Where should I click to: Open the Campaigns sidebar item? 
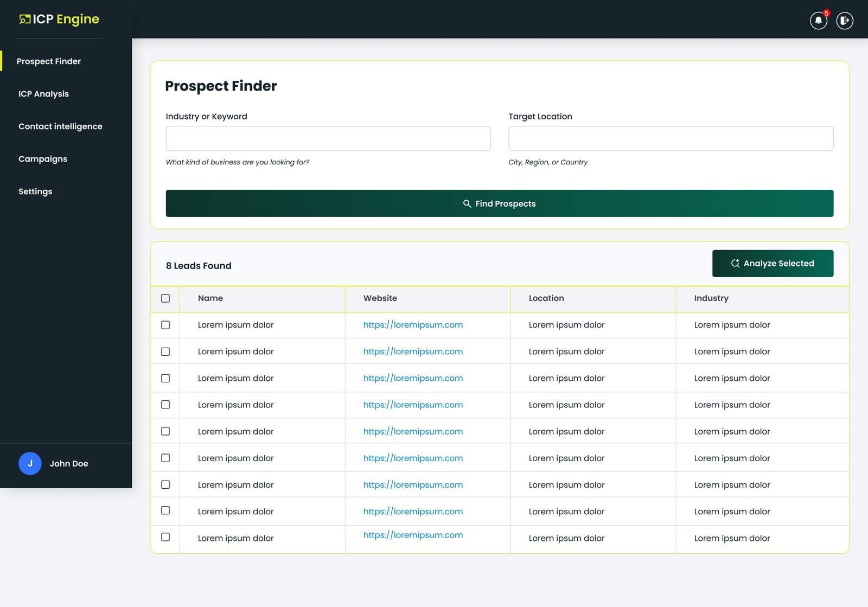tap(43, 159)
